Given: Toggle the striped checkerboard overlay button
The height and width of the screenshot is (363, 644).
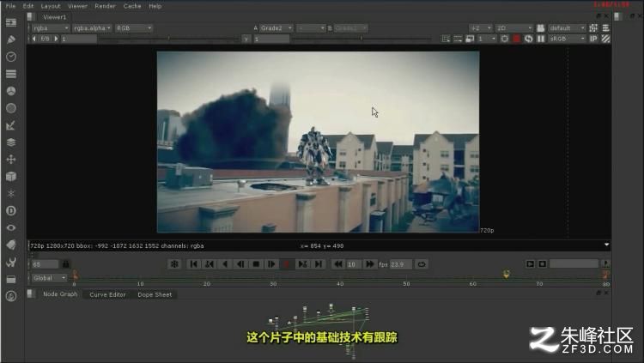Looking at the screenshot, I should click(606, 39).
